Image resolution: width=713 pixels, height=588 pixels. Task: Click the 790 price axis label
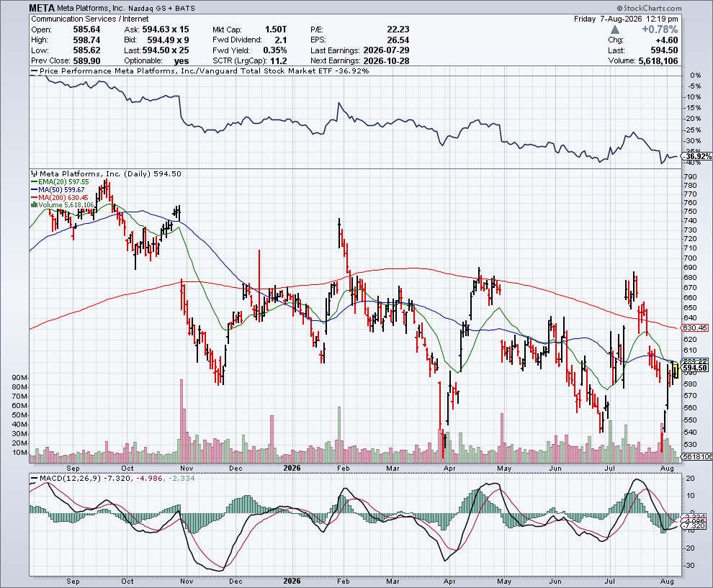coord(690,176)
